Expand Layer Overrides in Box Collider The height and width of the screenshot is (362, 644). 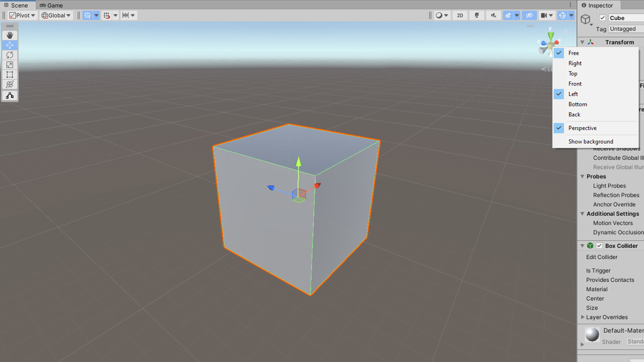click(583, 317)
